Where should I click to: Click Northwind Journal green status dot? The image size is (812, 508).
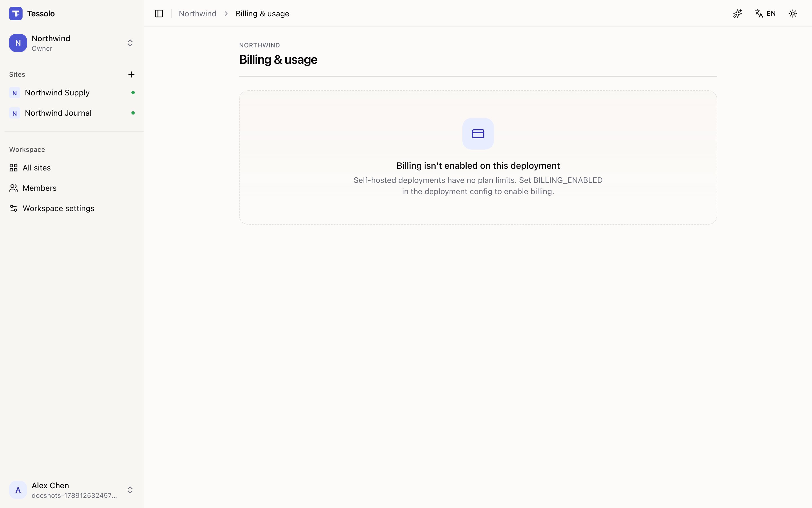point(133,113)
